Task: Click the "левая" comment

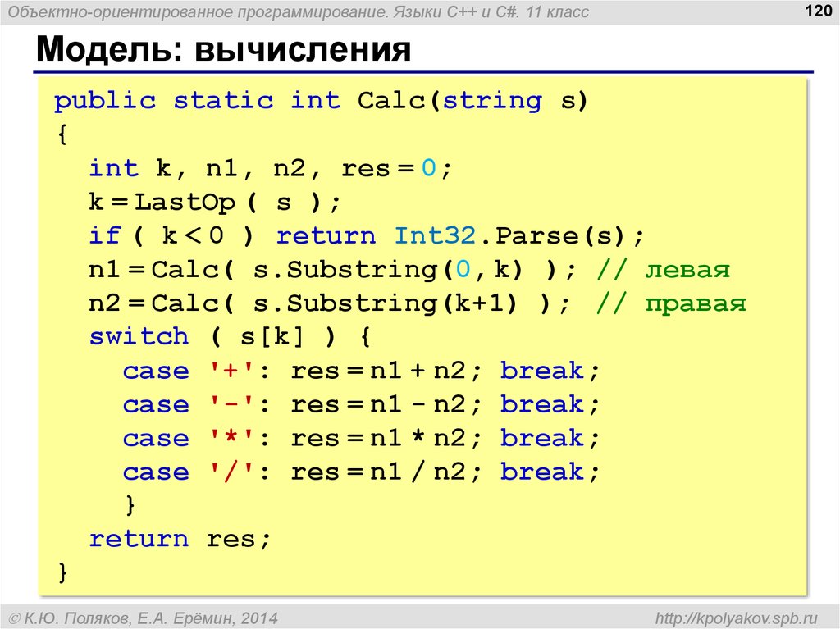Action: tap(687, 270)
